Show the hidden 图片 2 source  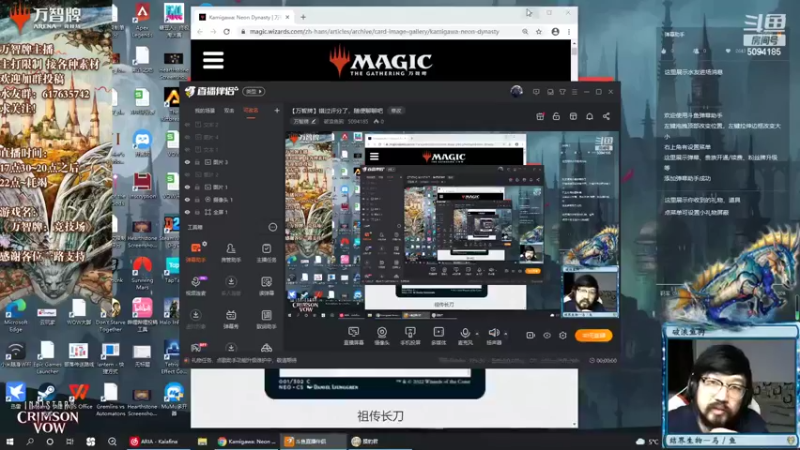pyautogui.click(x=187, y=174)
